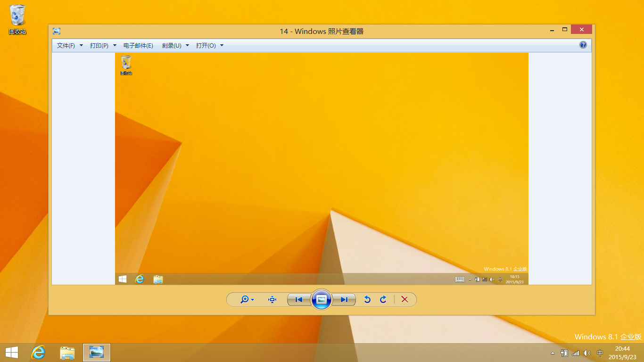Image resolution: width=644 pixels, height=362 pixels.
Task: Launch Internet Explorer from the taskbar
Action: [38, 353]
